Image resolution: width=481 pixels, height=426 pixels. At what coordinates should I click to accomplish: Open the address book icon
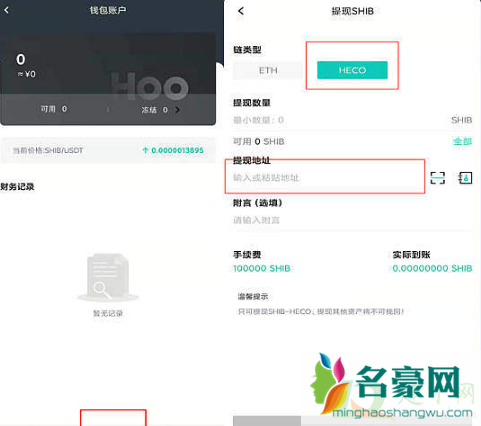465,178
